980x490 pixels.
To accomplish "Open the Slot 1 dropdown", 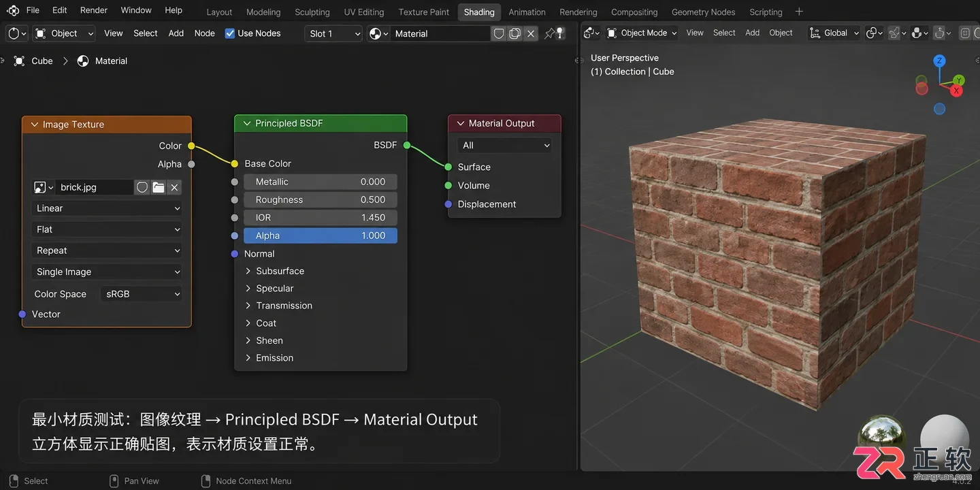I will (x=333, y=33).
